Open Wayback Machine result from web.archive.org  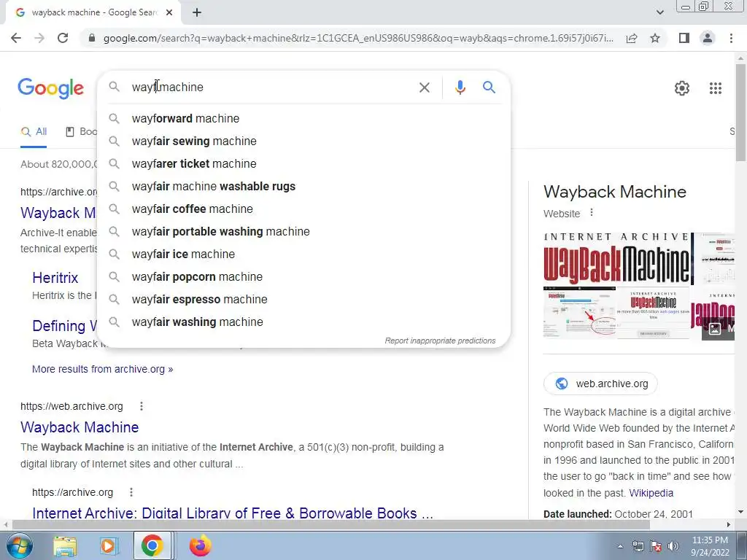[80, 427]
